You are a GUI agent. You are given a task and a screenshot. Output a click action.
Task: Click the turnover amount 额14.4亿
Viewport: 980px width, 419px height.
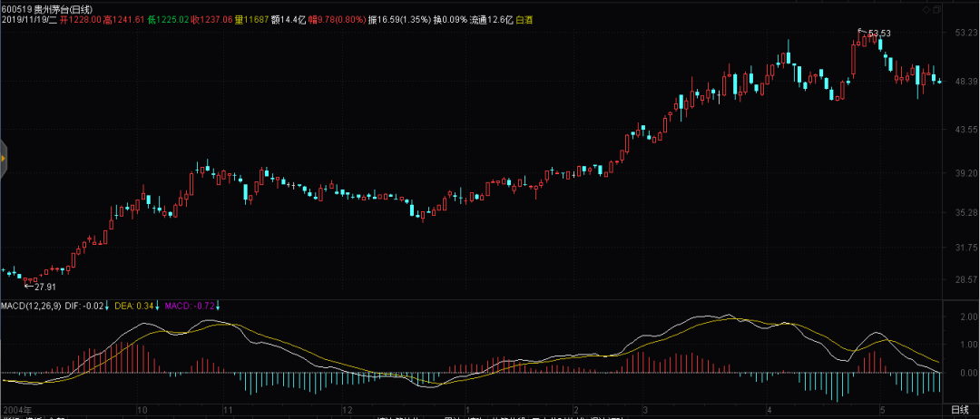pos(289,20)
